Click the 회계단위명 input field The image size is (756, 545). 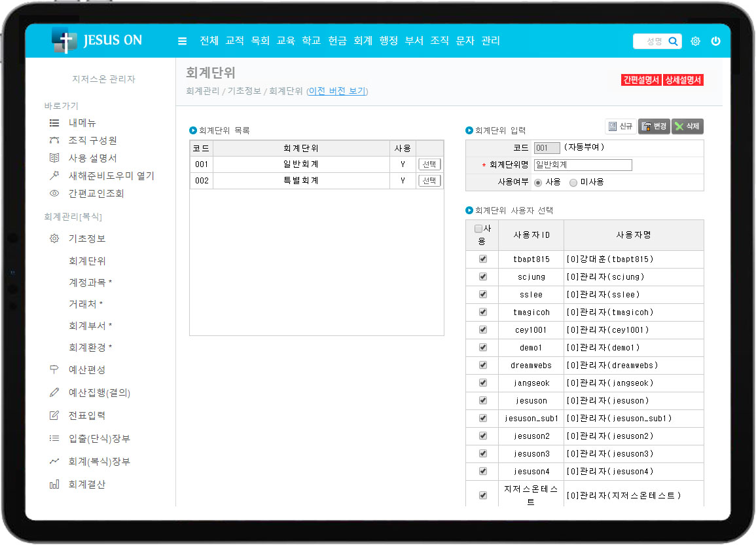(x=583, y=165)
